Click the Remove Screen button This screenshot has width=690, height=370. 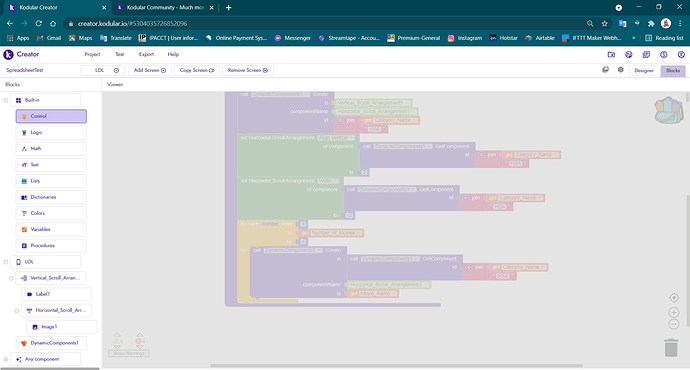[x=248, y=70]
